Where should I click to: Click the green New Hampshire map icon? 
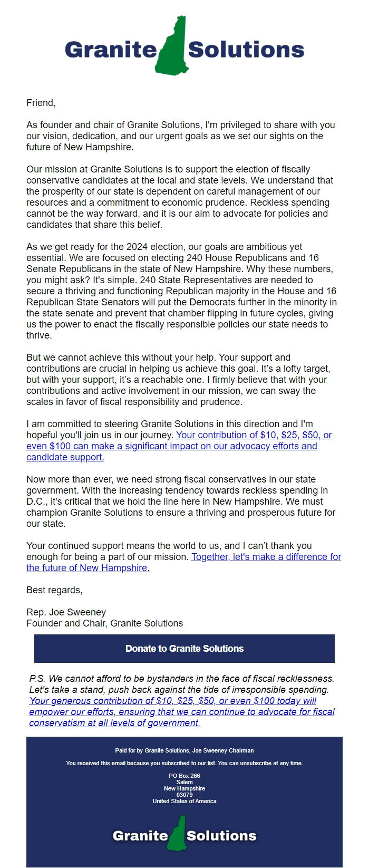point(172,45)
